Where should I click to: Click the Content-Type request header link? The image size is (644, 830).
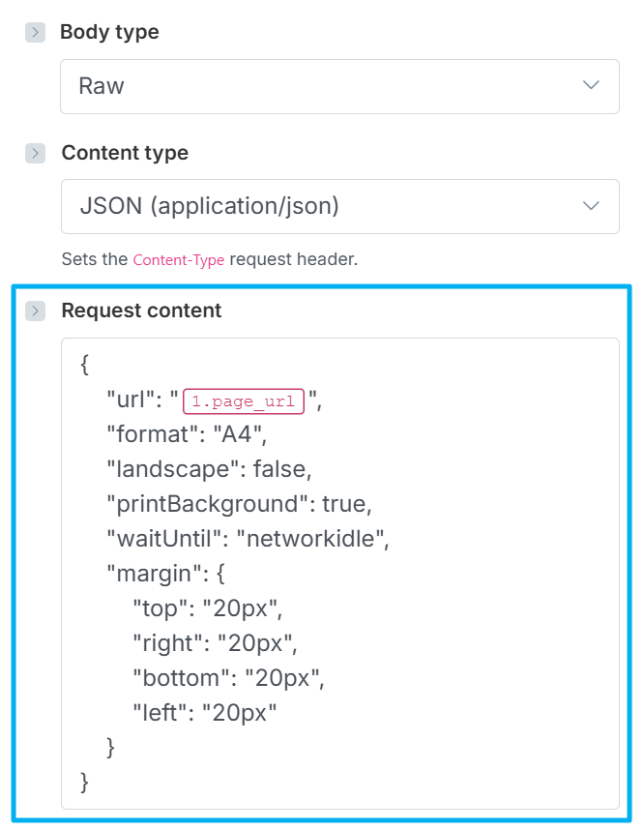tap(179, 259)
